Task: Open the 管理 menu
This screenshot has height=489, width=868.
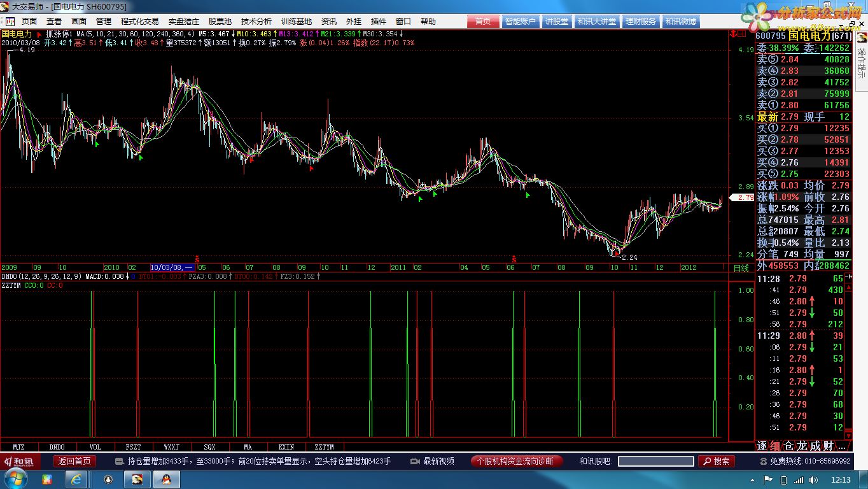Action: point(104,22)
